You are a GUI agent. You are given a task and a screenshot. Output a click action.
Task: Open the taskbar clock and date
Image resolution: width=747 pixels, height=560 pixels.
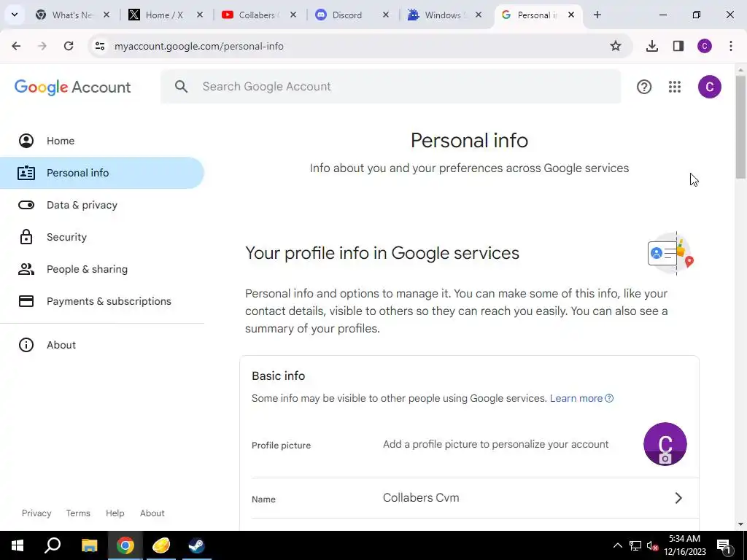tap(684, 545)
